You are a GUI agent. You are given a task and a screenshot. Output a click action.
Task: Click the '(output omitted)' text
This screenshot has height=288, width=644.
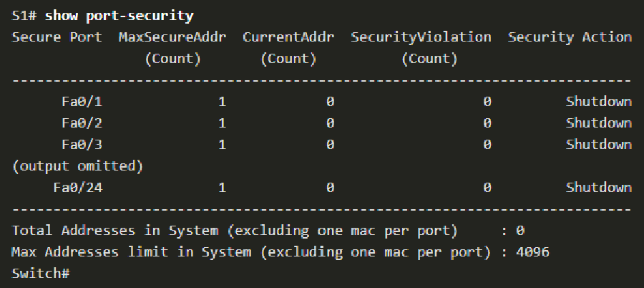78,166
